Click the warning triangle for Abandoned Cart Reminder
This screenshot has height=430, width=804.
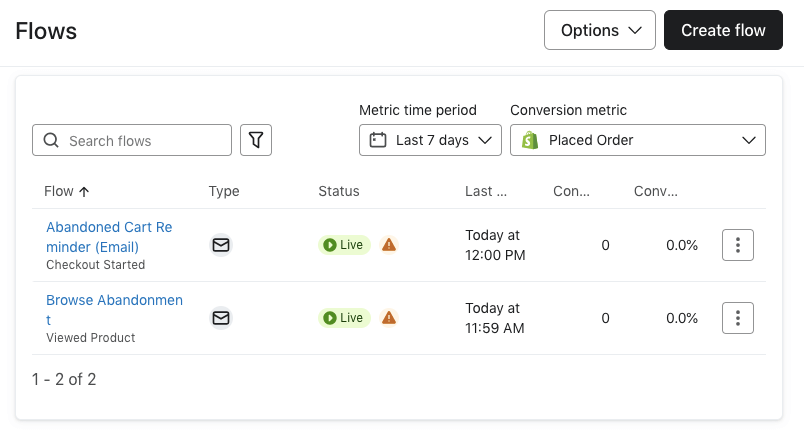(389, 245)
